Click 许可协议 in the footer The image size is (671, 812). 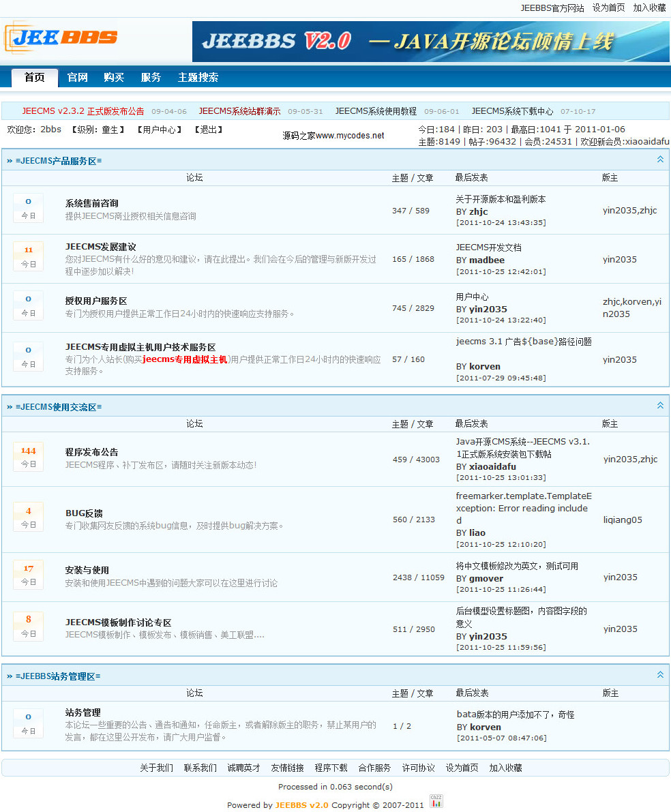(419, 768)
